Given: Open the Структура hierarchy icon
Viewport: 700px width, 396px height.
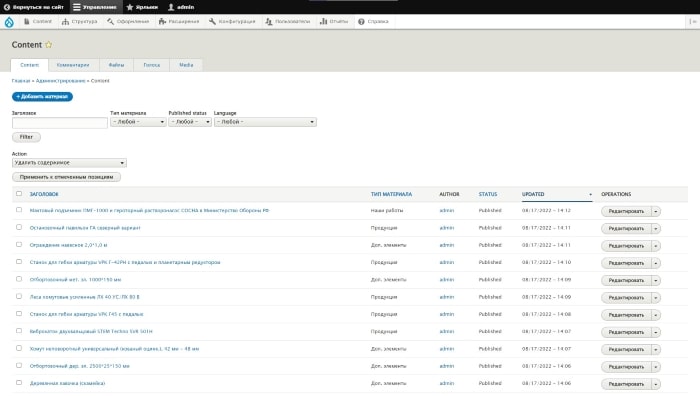Looking at the screenshot, I should coord(65,21).
